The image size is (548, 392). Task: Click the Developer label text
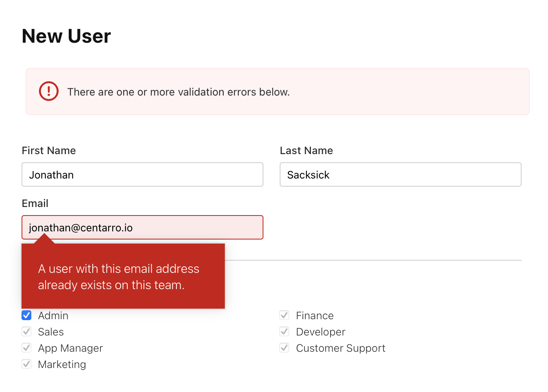(321, 332)
